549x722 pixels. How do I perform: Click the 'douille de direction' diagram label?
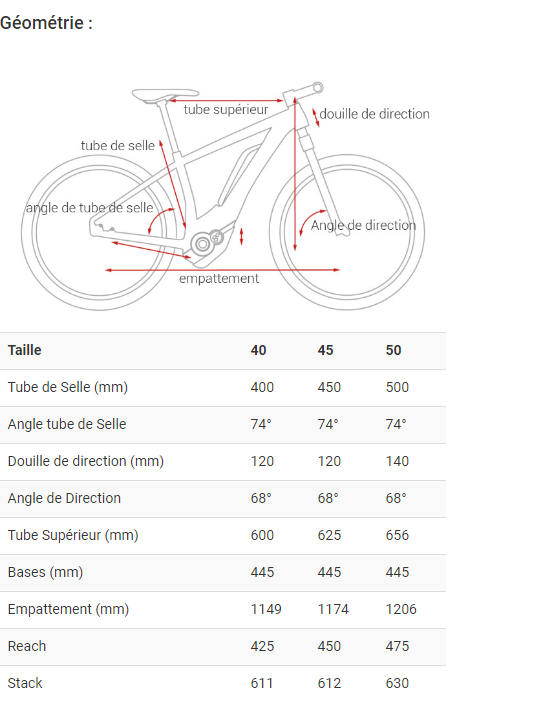[x=374, y=114]
